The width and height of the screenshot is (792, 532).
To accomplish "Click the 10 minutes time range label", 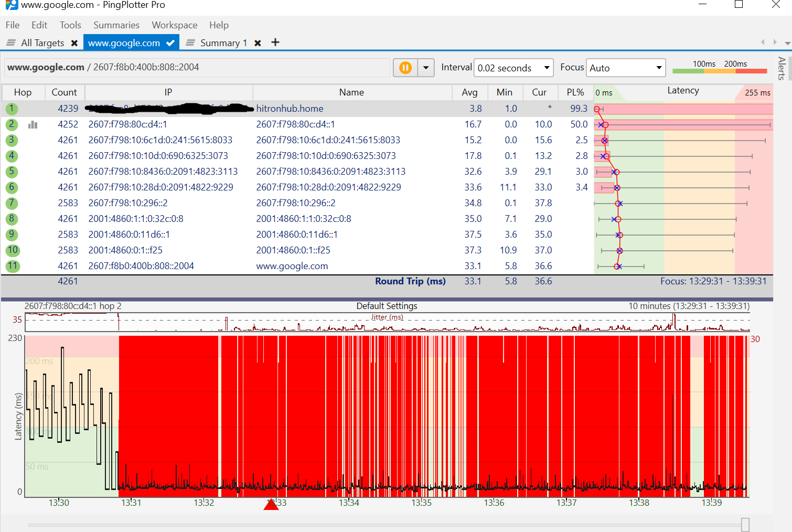I will pyautogui.click(x=689, y=306).
